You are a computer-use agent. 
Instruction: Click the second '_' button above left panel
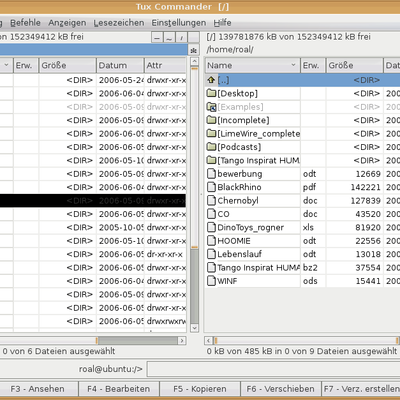tap(169, 37)
